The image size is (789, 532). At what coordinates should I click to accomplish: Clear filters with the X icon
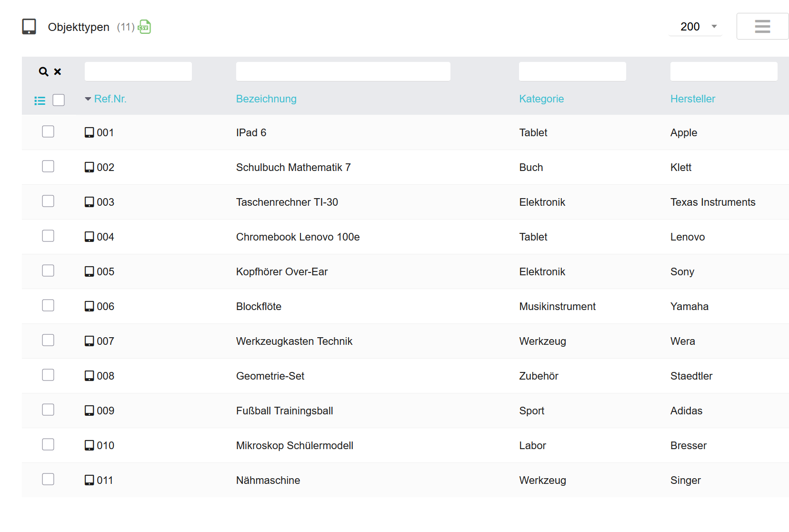[x=58, y=71]
